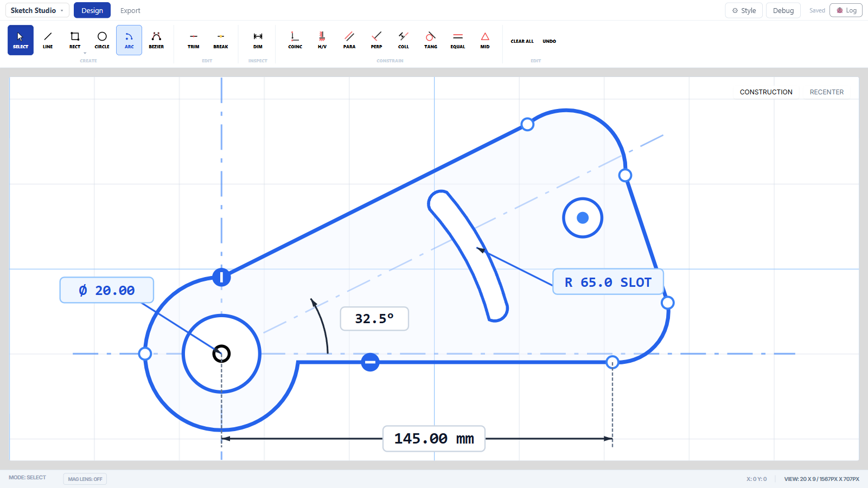Apply the Tang tangent constraint
This screenshot has width=868, height=488.
431,40
